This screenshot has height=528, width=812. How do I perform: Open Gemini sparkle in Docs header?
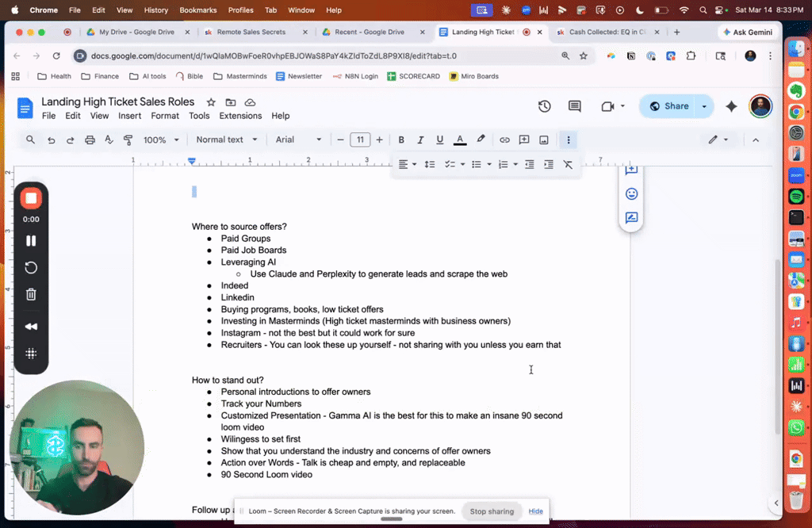pyautogui.click(x=731, y=106)
